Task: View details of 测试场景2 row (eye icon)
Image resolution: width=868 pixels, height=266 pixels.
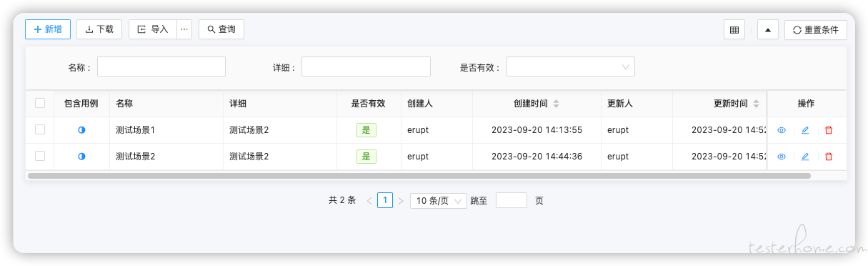Action: [x=782, y=157]
